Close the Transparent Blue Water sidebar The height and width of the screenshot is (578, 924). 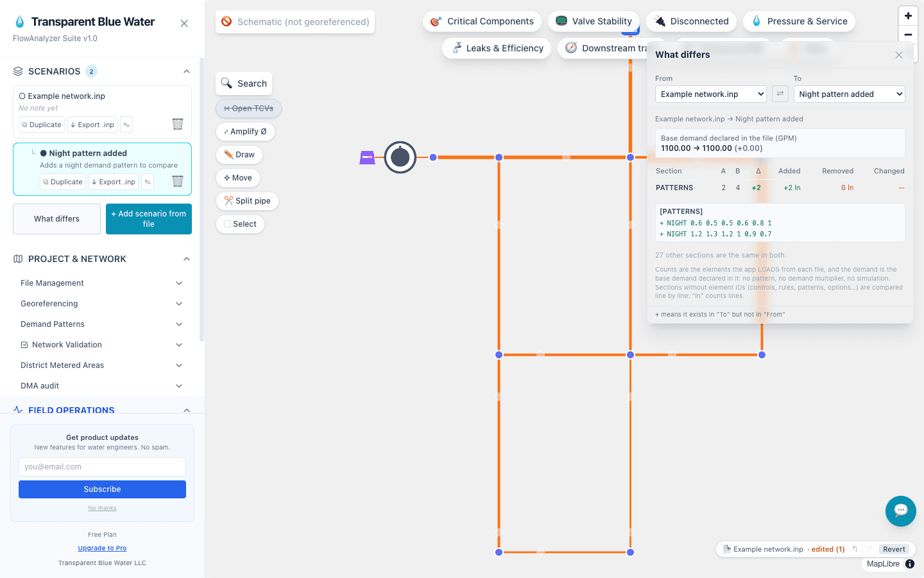tap(184, 23)
